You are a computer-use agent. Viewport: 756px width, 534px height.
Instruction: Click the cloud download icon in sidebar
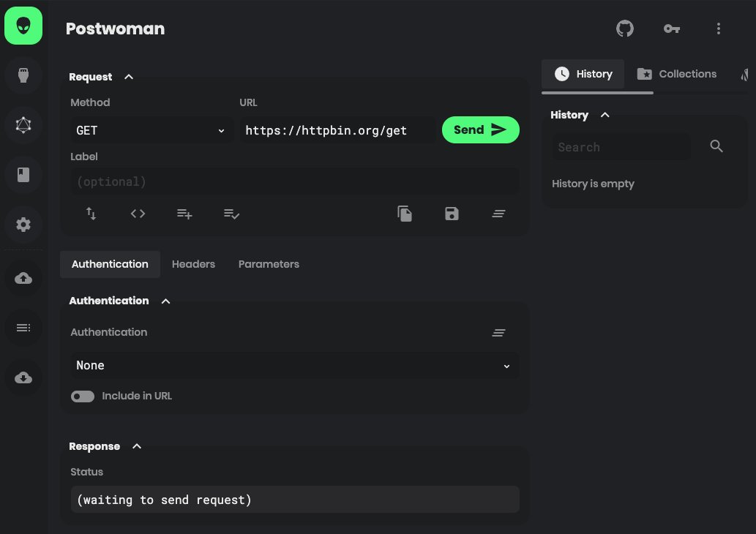(x=23, y=377)
